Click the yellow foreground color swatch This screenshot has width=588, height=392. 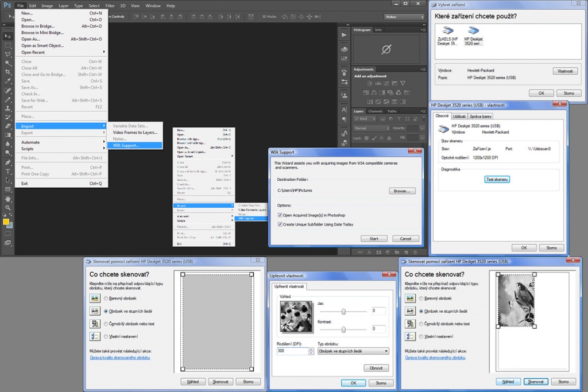tap(6, 222)
